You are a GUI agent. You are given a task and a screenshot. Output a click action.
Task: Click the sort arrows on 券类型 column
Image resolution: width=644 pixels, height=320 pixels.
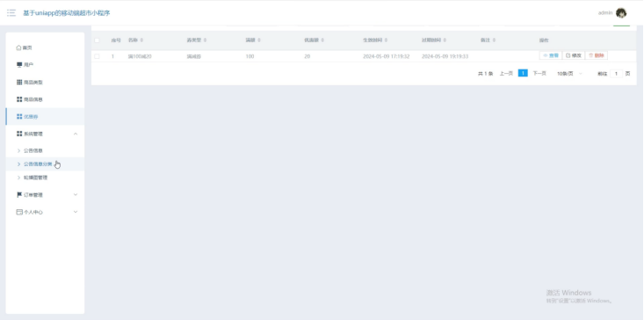205,40
